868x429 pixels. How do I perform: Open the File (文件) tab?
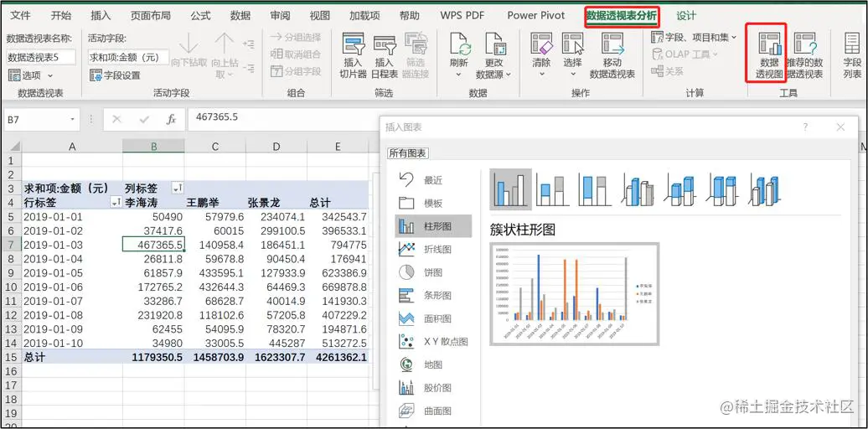click(21, 15)
